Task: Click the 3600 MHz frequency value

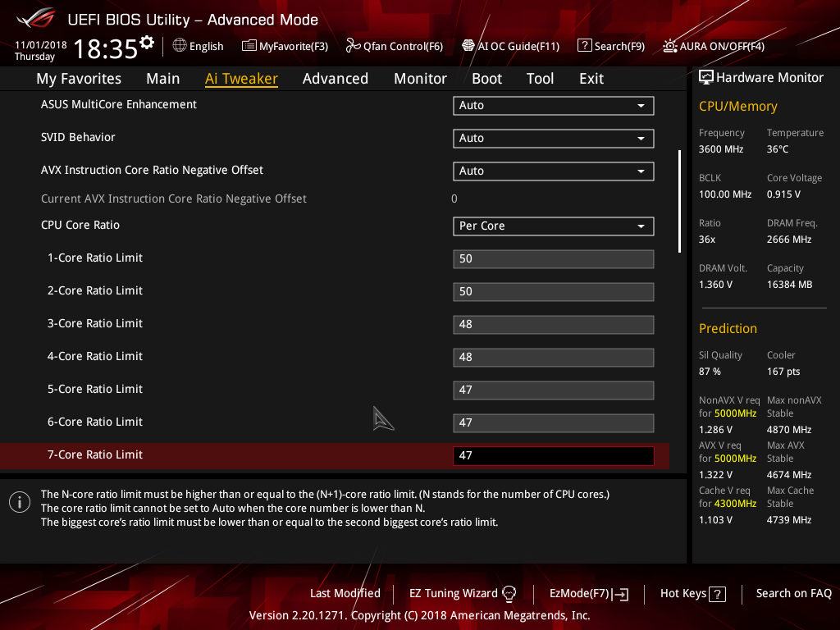Action: 721,149
